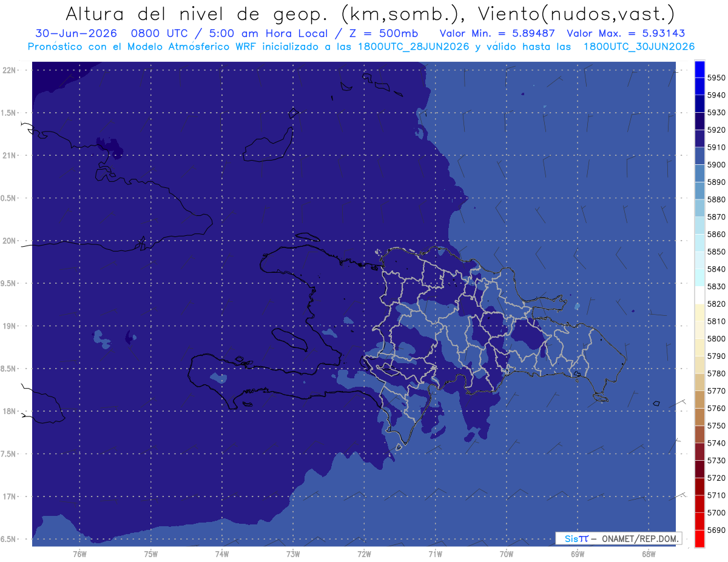Viewport: 728px width, 562px height.
Task: Click the colorbar label '5830'
Action: tap(716, 286)
